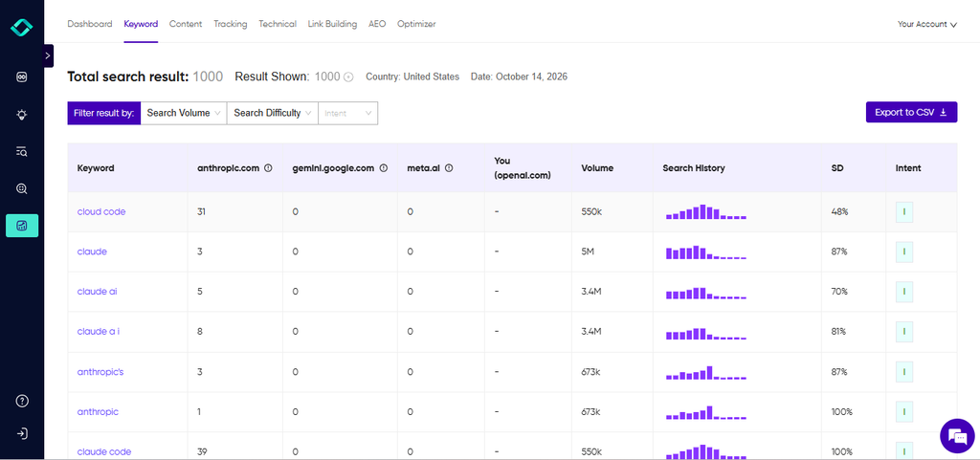Open the chat support bubble
This screenshot has height=460, width=980.
957,436
